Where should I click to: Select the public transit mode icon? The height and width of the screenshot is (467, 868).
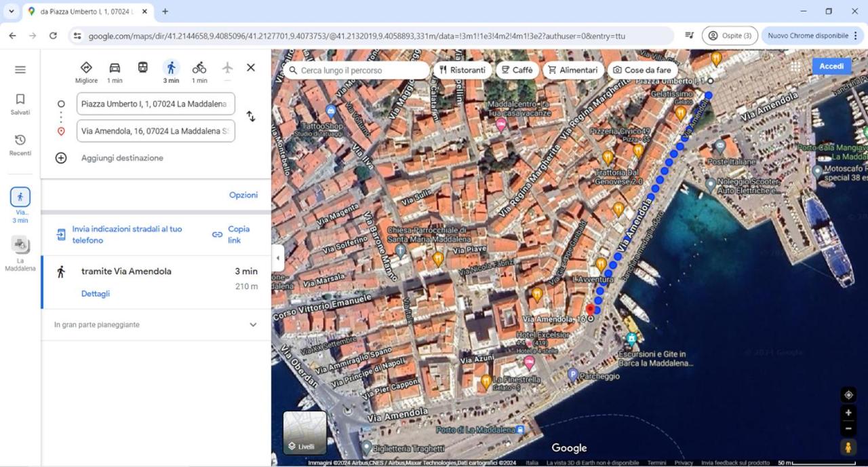pyautogui.click(x=142, y=68)
